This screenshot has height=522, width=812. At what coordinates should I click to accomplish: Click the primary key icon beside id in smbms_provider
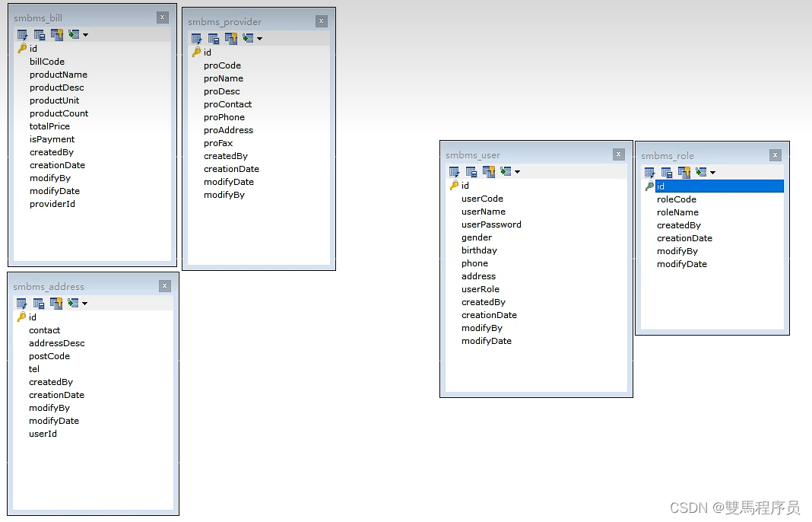pyautogui.click(x=197, y=53)
